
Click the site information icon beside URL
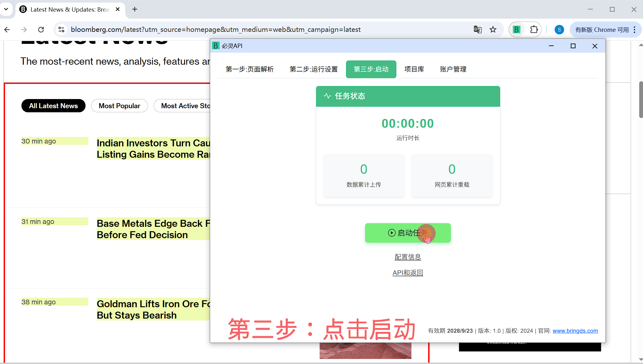61,30
